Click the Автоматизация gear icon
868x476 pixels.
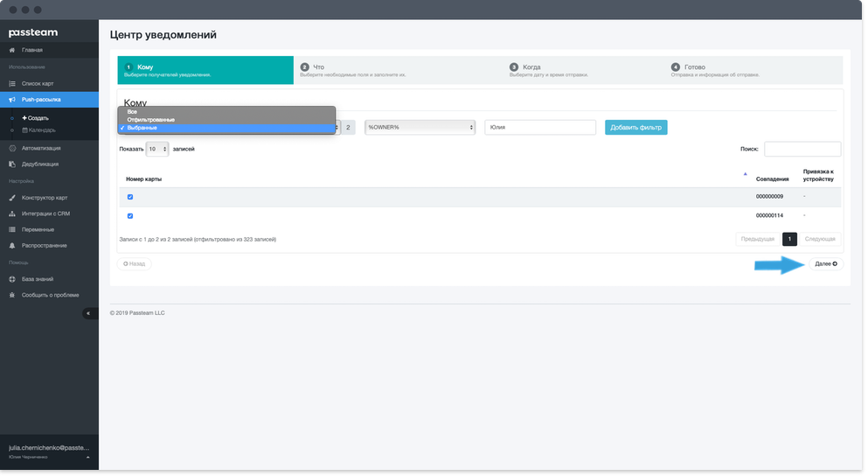(x=12, y=149)
